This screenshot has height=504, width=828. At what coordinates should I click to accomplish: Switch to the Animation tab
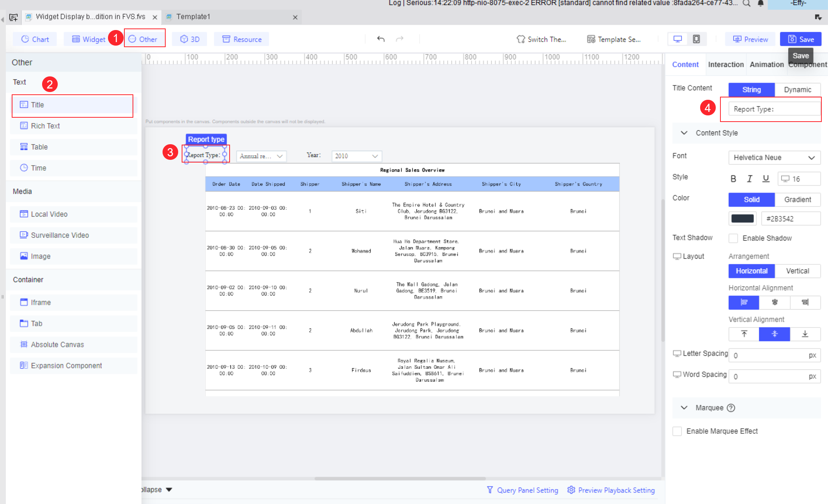766,64
